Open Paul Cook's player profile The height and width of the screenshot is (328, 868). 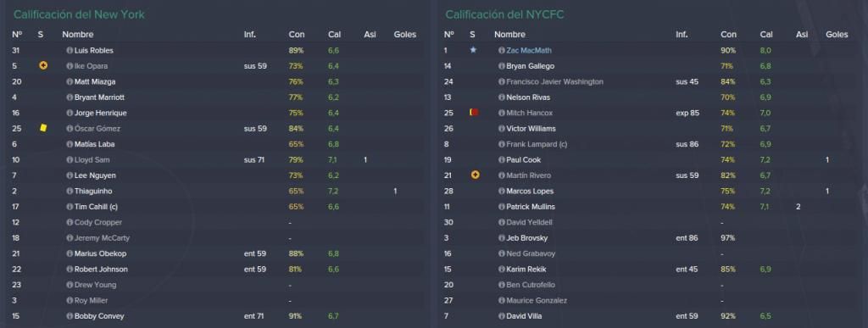click(x=524, y=160)
